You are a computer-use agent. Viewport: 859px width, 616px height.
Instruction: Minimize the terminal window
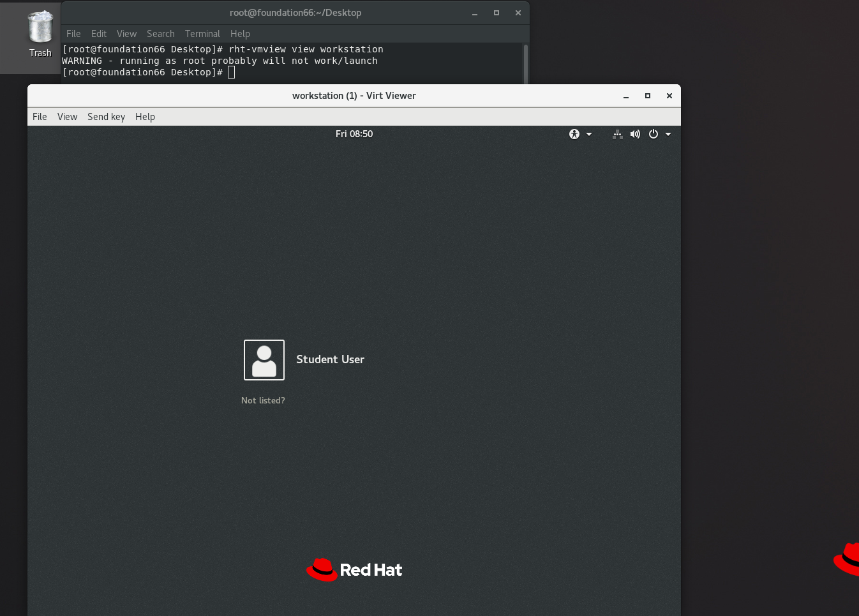(x=475, y=13)
